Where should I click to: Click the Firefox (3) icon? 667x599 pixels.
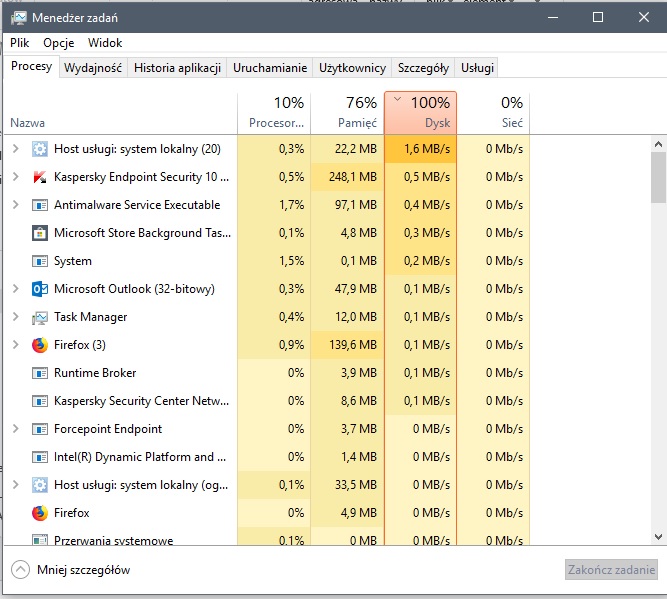coord(40,345)
